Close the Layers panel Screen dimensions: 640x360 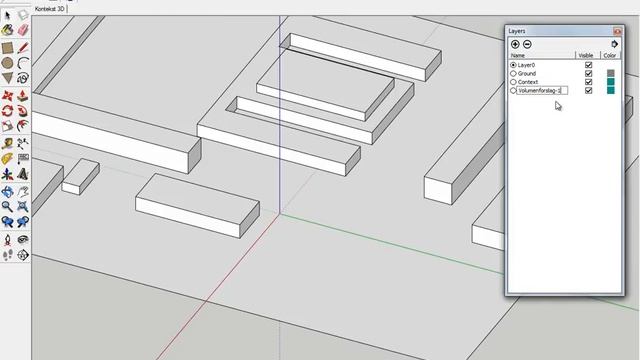pyautogui.click(x=617, y=31)
